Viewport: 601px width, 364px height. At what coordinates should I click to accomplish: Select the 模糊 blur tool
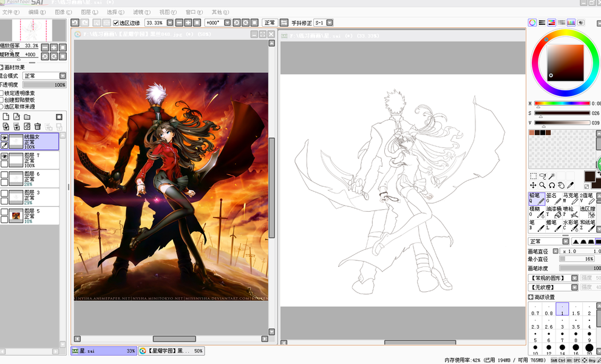point(537,212)
